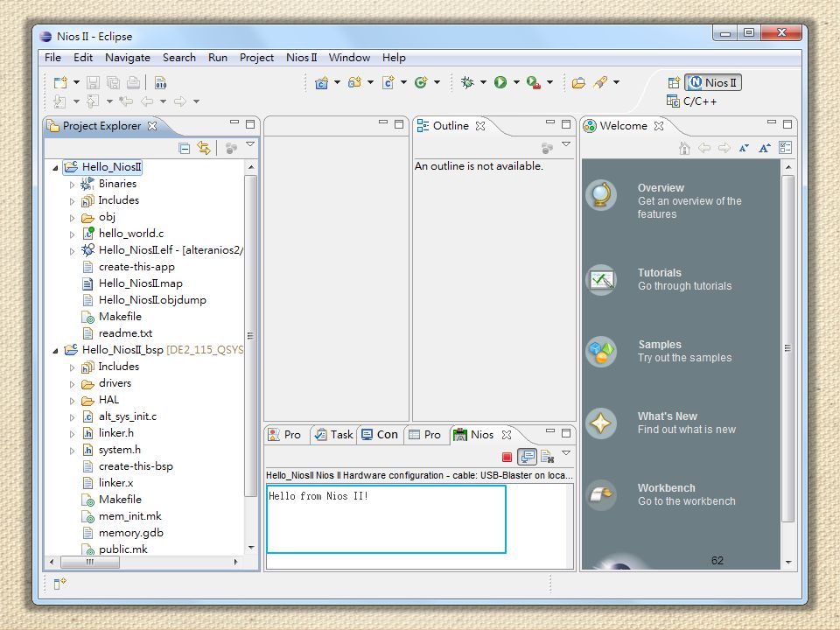Click the External Tools run icon

[533, 82]
